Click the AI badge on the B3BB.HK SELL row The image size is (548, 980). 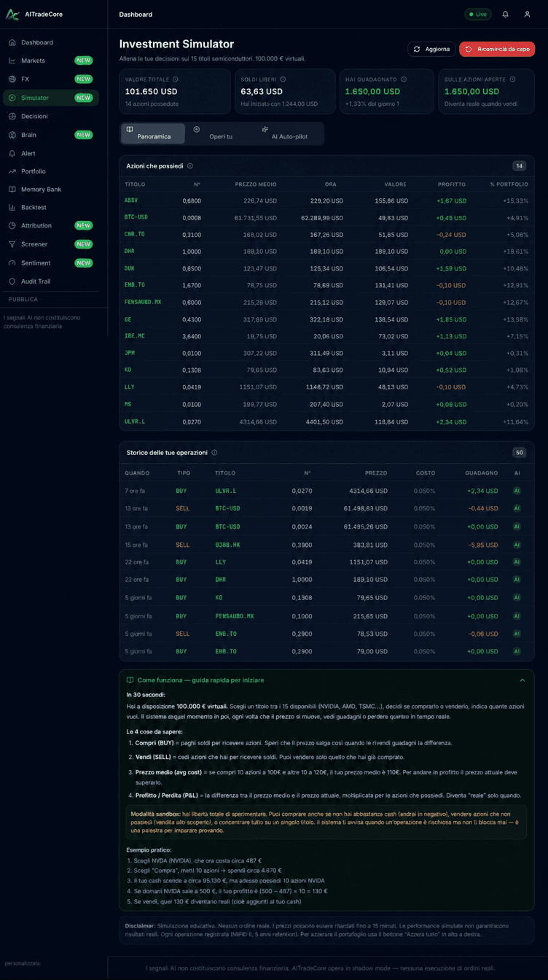pos(517,545)
